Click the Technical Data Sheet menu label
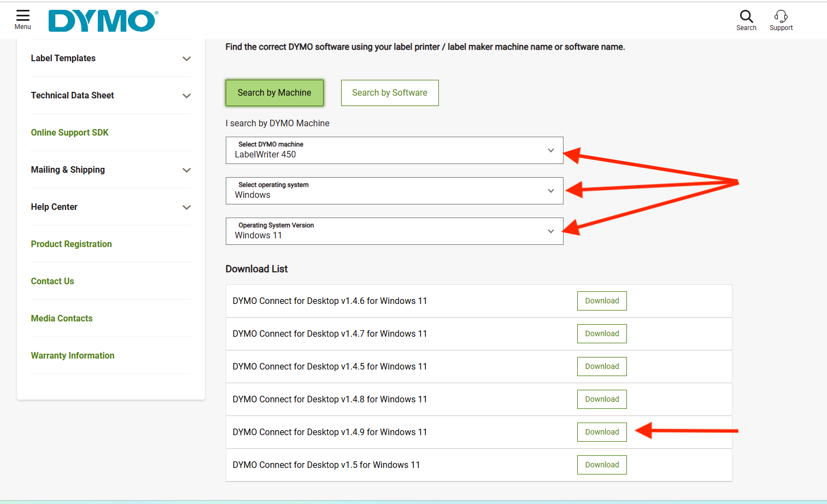The width and height of the screenshot is (827, 504). [72, 95]
